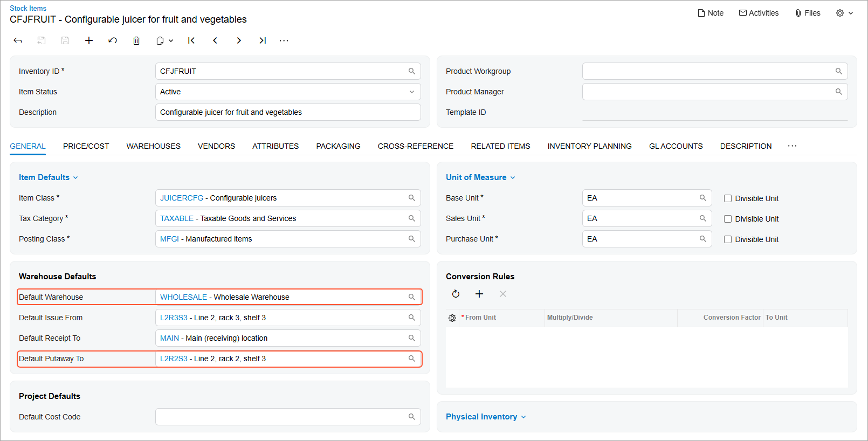
Task: Click the Activities button
Action: pos(759,13)
